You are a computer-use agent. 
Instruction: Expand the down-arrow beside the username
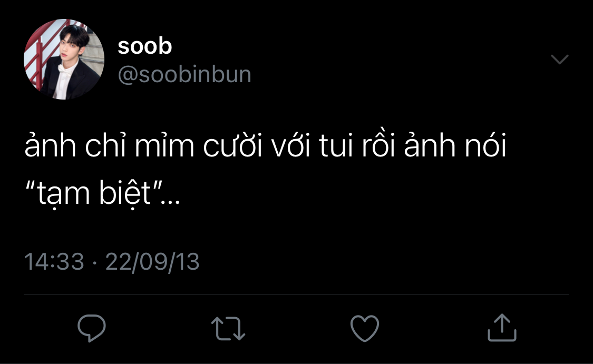pyautogui.click(x=559, y=60)
